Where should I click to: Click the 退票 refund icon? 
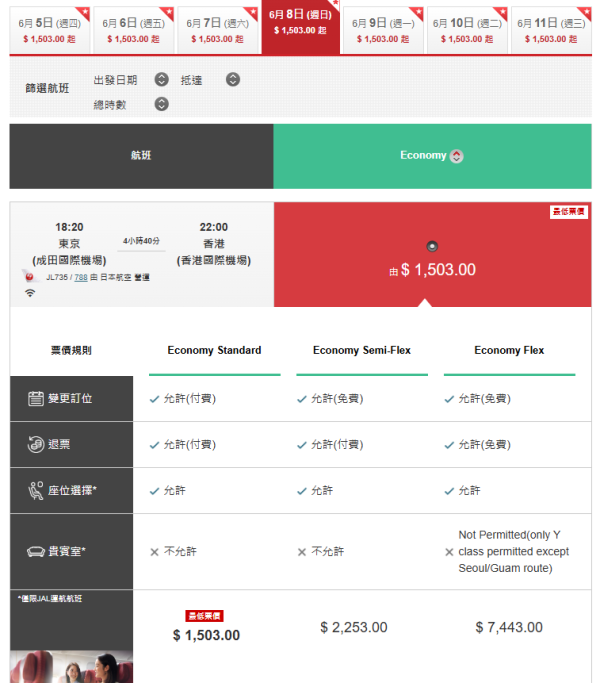36,444
